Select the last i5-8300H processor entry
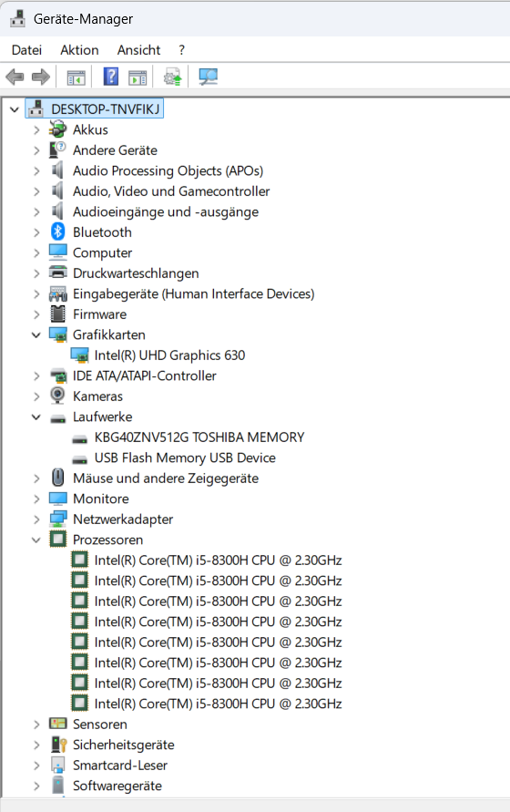This screenshot has width=510, height=812. pyautogui.click(x=218, y=704)
